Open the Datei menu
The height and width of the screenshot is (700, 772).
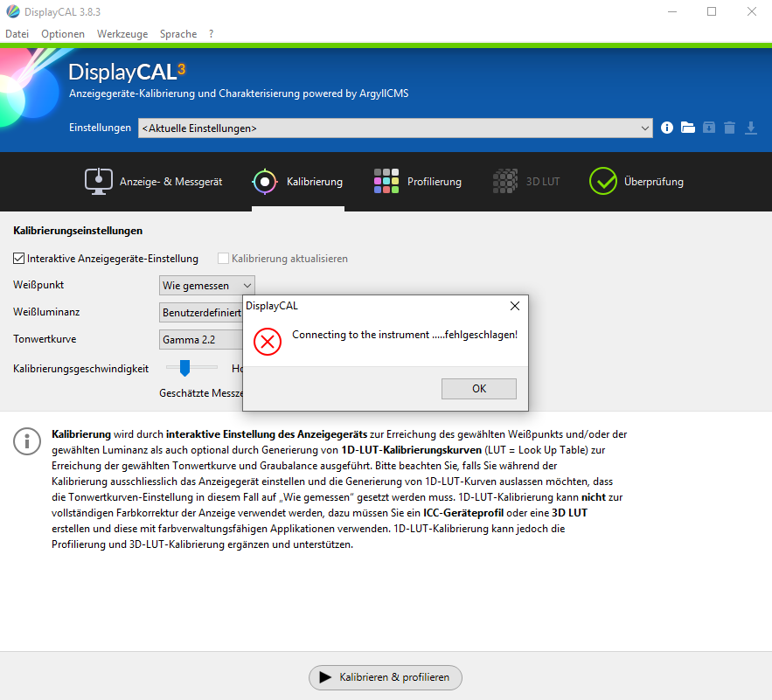click(x=17, y=34)
